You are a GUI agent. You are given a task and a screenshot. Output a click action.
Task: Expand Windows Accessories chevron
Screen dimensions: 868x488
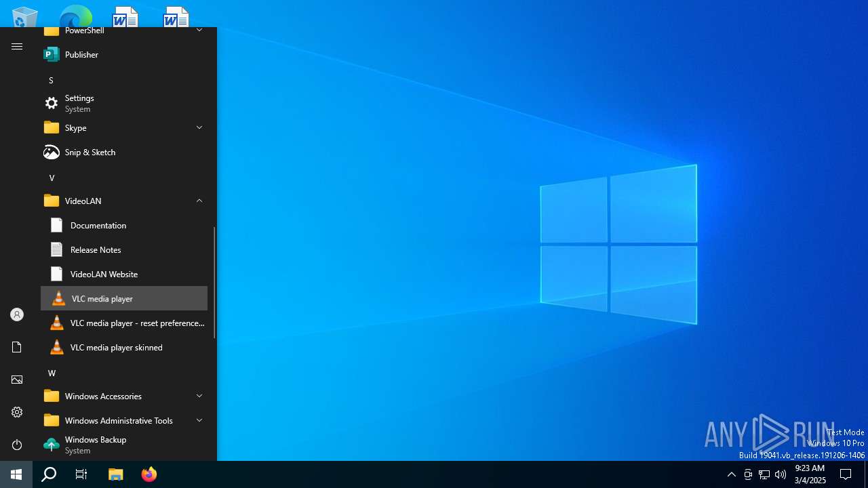[199, 396]
